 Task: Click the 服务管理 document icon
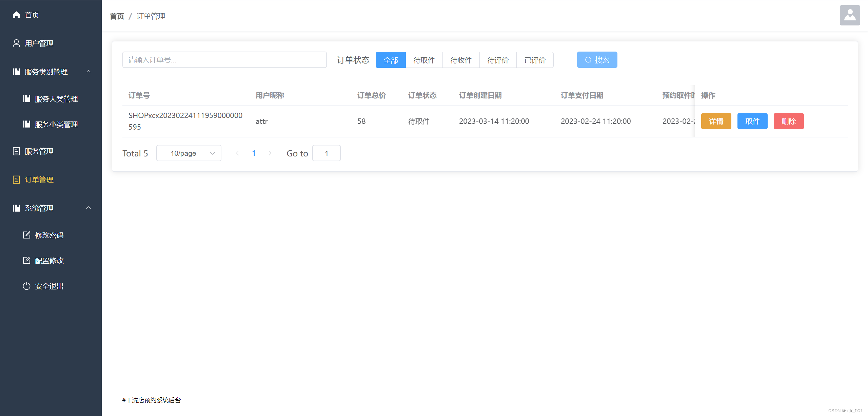tap(16, 151)
